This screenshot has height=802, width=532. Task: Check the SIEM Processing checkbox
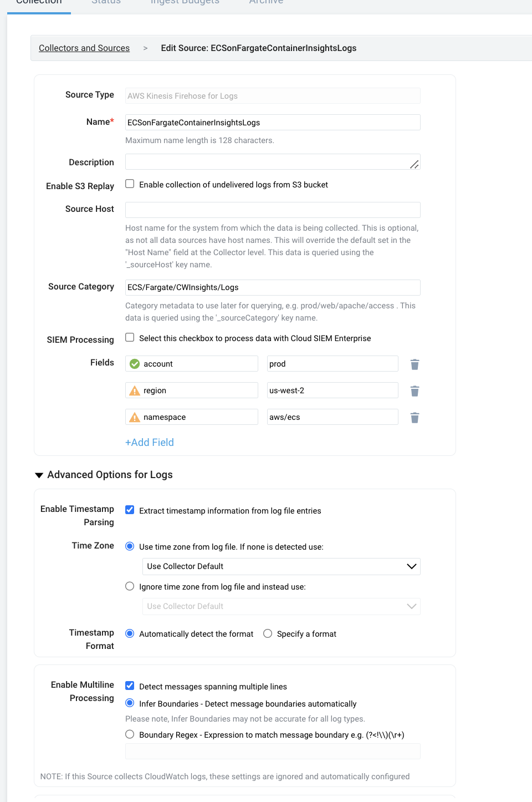[130, 338]
